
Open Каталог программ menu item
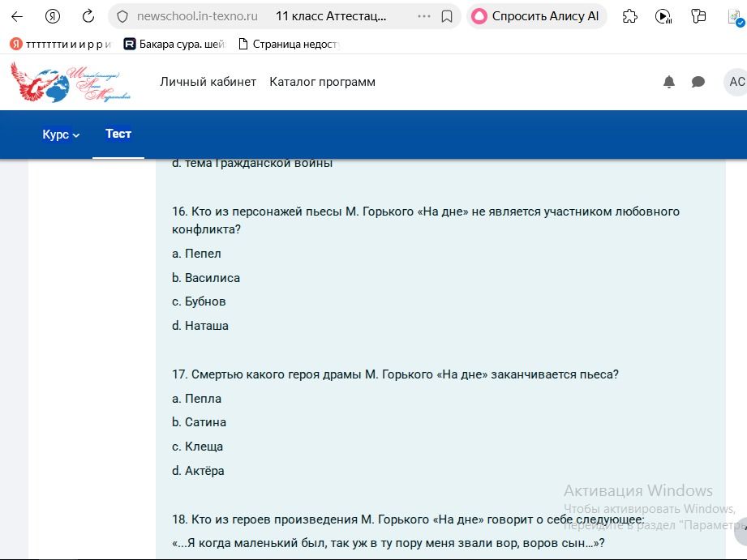point(323,82)
